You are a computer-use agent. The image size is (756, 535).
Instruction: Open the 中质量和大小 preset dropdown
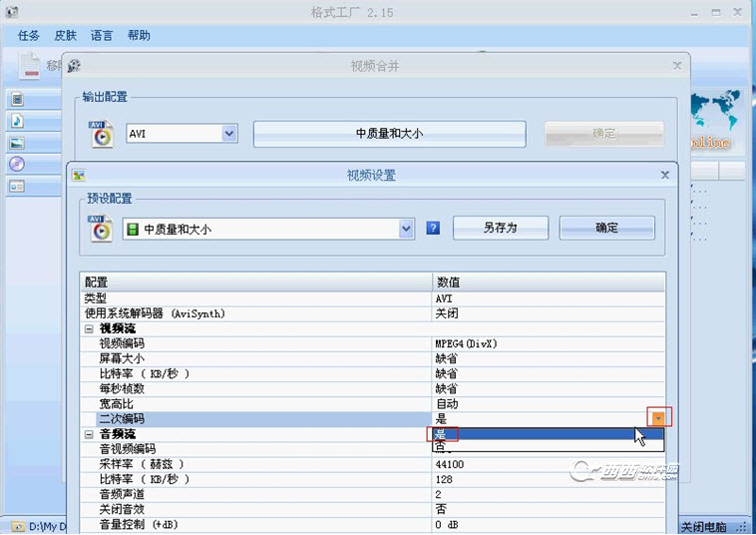click(406, 229)
